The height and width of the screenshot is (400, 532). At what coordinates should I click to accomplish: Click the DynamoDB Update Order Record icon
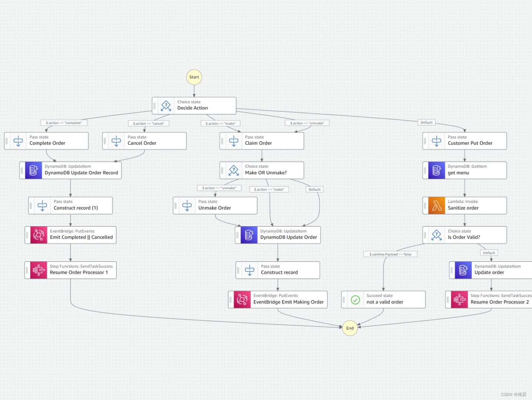tap(33, 170)
